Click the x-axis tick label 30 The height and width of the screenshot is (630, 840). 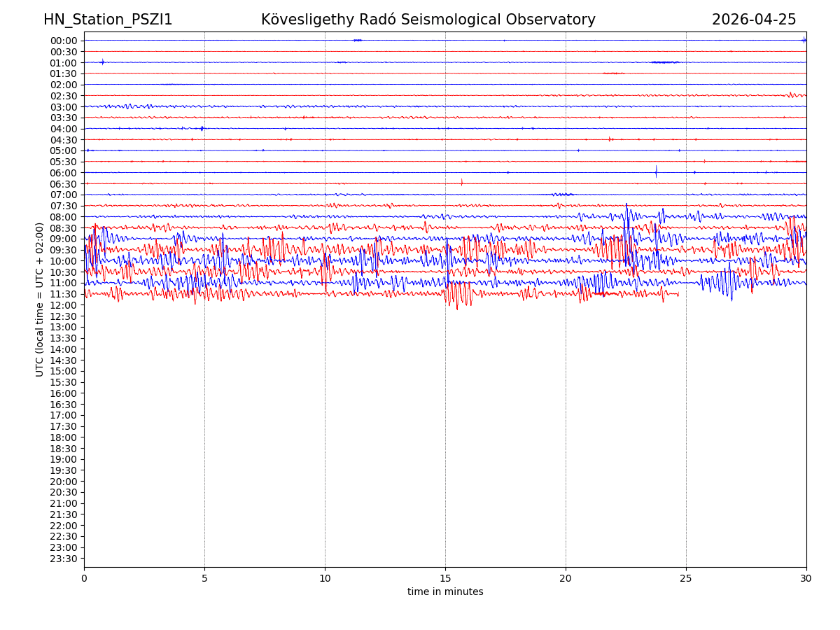[x=806, y=578]
